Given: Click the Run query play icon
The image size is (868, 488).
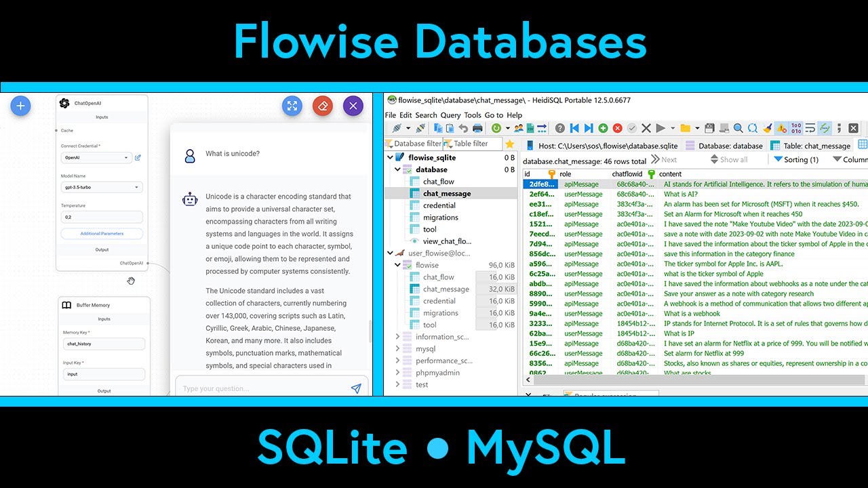Looking at the screenshot, I should 660,128.
